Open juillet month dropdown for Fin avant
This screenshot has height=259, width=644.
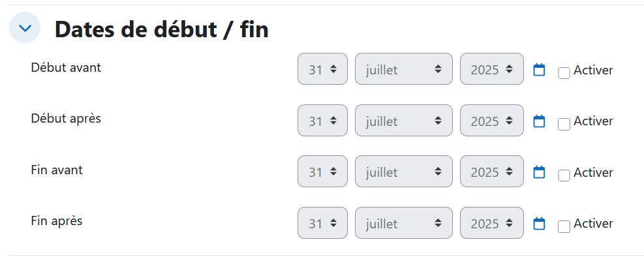click(x=404, y=172)
